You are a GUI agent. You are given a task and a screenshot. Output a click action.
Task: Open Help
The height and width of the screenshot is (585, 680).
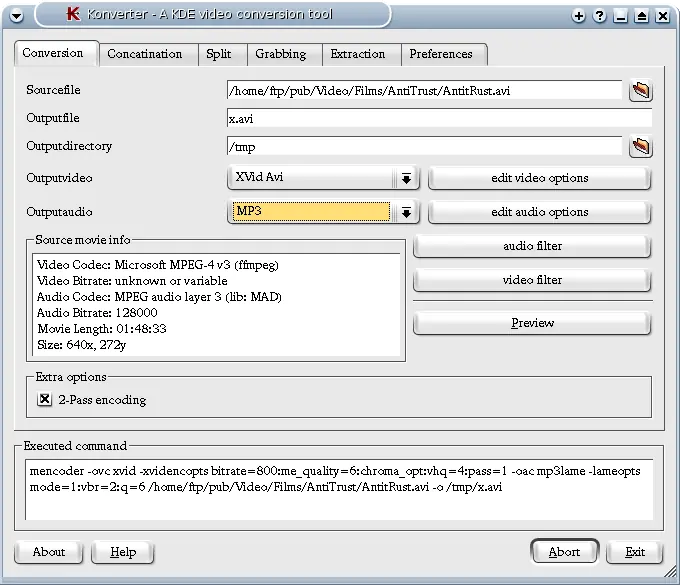pyautogui.click(x=123, y=552)
